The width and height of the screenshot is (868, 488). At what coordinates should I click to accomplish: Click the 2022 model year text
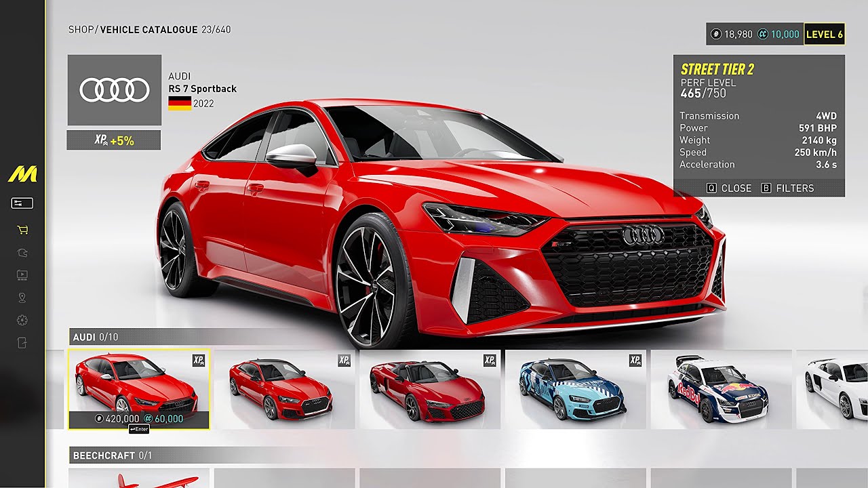point(203,104)
